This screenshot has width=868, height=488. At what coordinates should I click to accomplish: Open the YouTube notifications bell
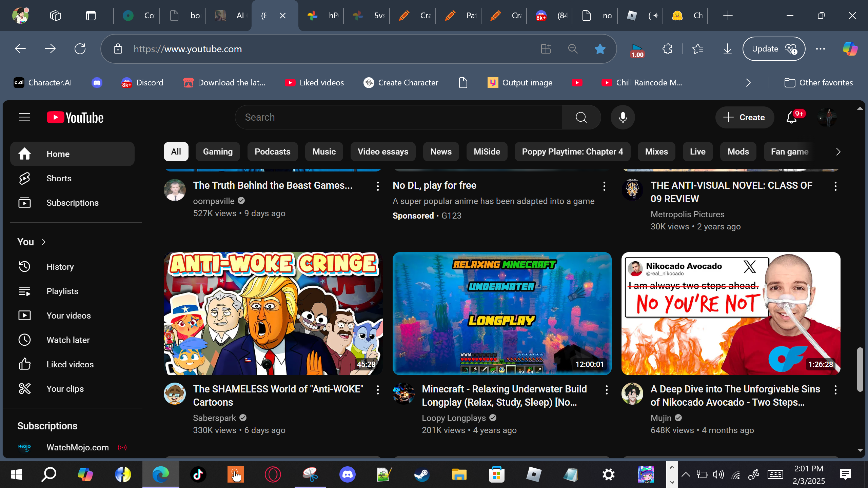pyautogui.click(x=792, y=117)
